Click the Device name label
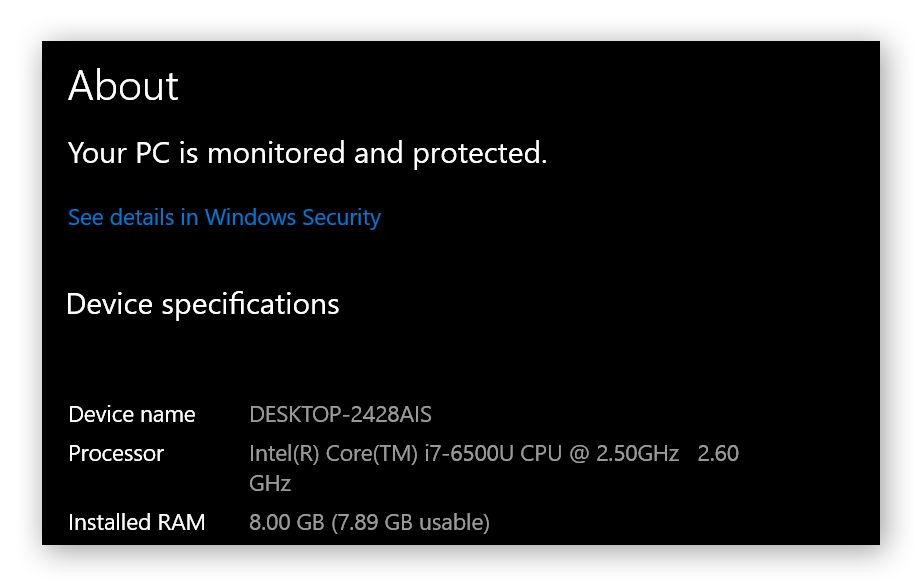This screenshot has width=922, height=585. [131, 413]
